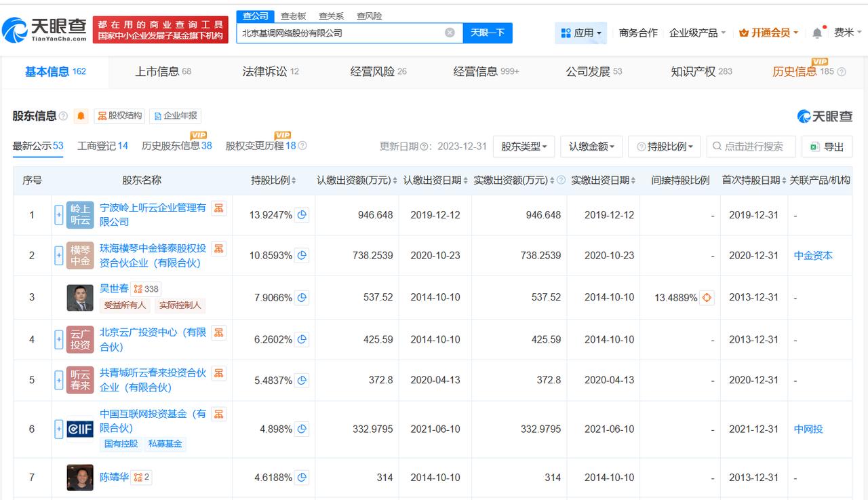Open the 股东类型 filter dropdown

click(524, 147)
